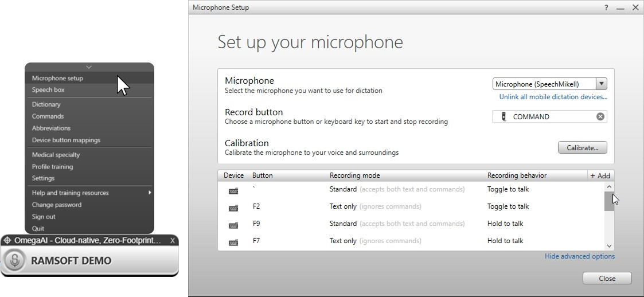Click the microphone device icon beside COMMAND
Viewport: 644px width, 297px height.
504,116
